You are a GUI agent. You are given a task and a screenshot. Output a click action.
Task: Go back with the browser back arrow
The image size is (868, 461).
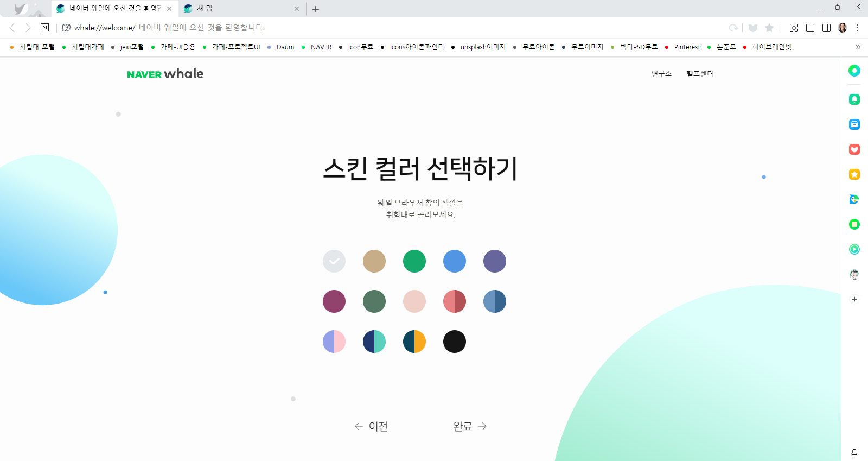12,28
